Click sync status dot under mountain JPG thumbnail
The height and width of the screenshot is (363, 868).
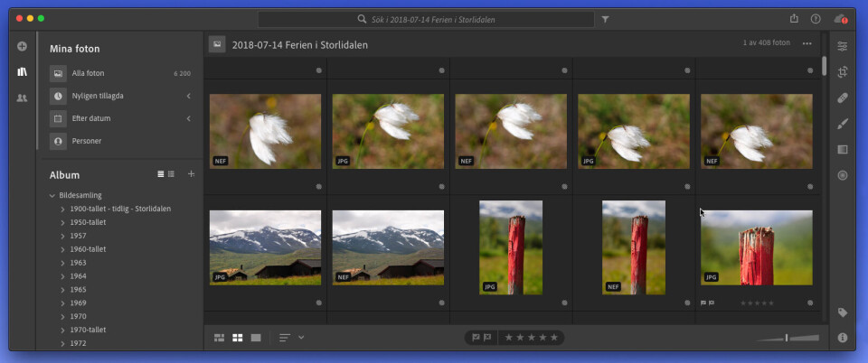tap(318, 302)
